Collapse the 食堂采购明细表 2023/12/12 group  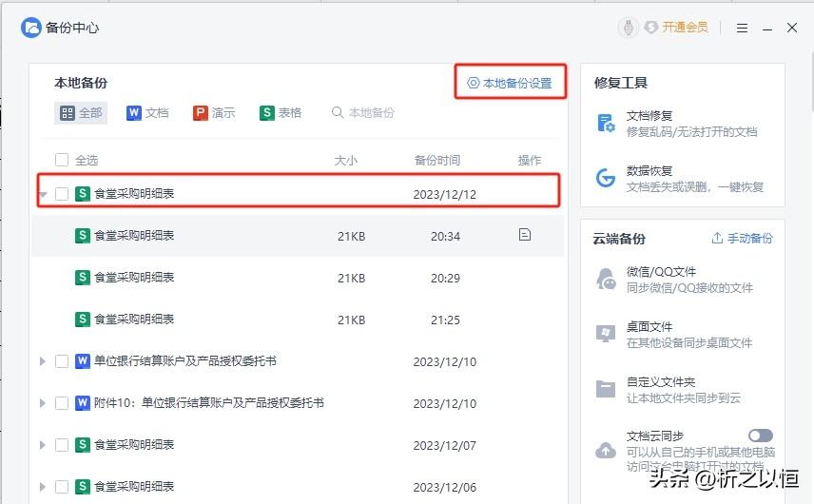(x=44, y=195)
